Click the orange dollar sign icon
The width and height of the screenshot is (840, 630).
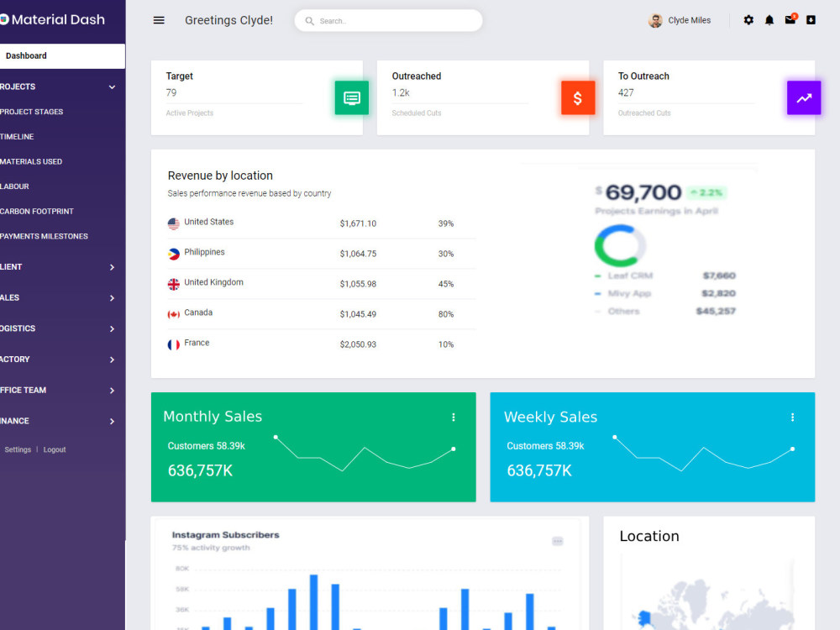(x=578, y=98)
